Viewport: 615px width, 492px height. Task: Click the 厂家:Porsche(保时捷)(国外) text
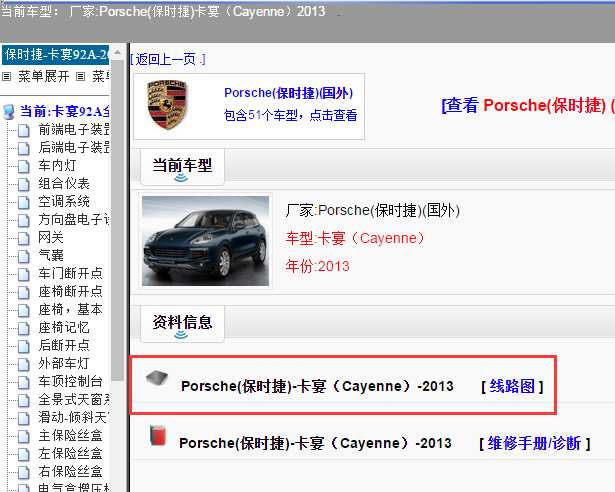point(373,211)
